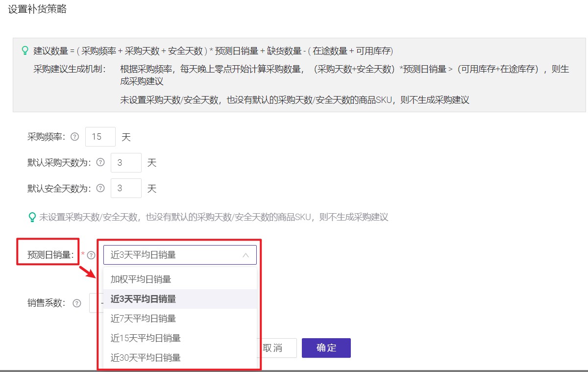The image size is (588, 372).
Task: Click help icon next to 采购频率
Action: point(74,137)
